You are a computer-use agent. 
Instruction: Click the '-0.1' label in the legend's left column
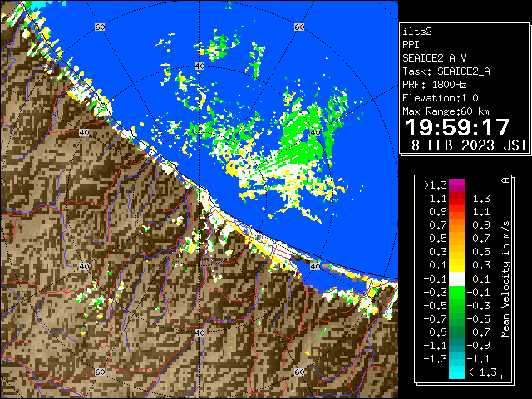pos(436,279)
